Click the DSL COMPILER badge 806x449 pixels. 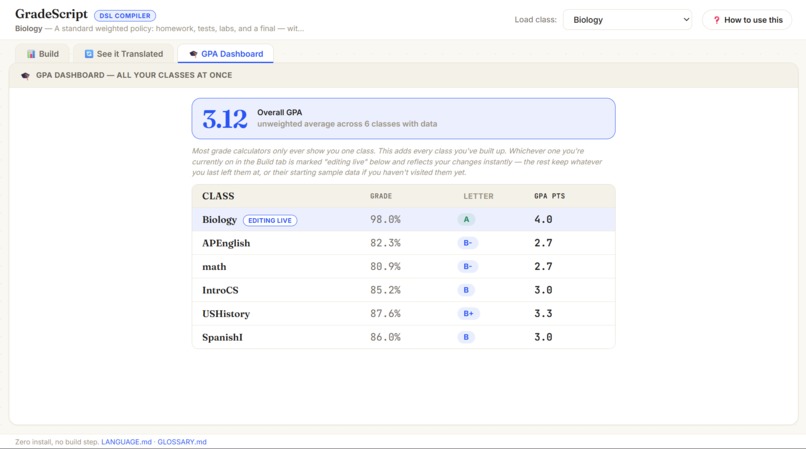125,15
